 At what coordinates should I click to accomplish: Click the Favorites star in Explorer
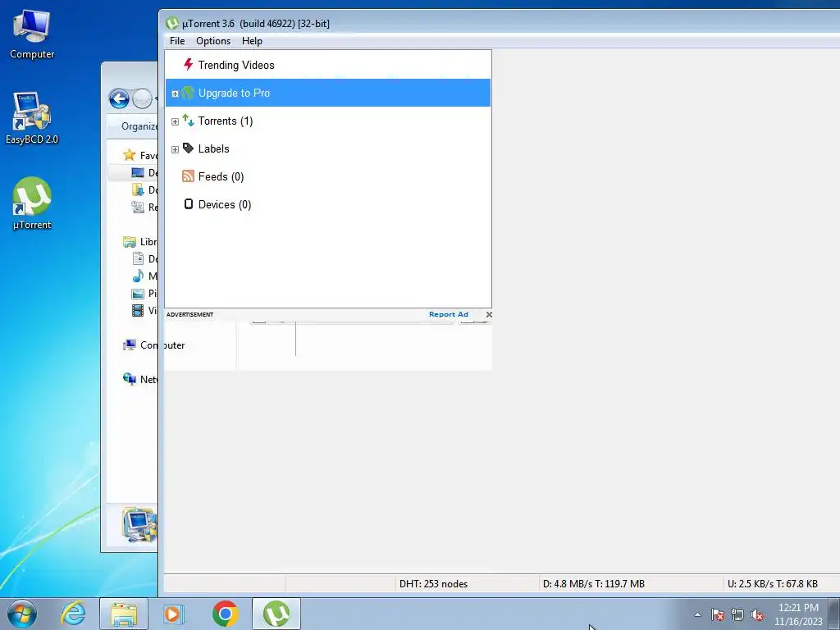(x=129, y=155)
